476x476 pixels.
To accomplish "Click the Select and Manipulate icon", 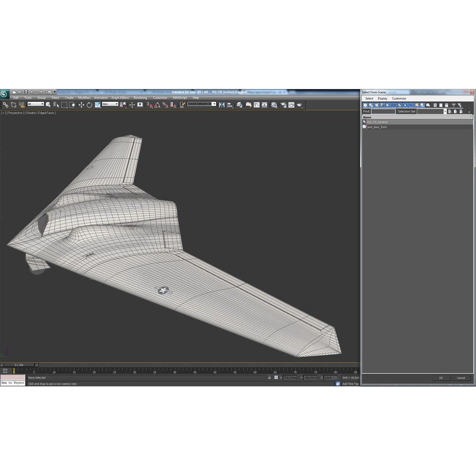I will point(132,105).
